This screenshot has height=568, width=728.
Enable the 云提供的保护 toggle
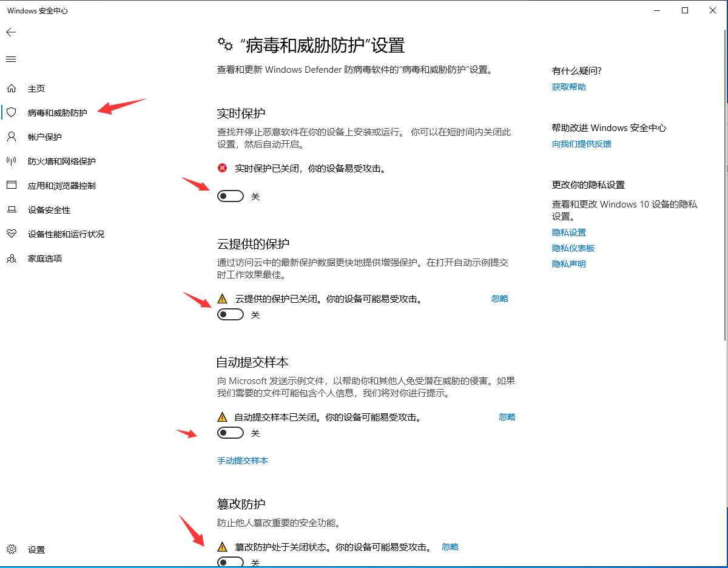[x=231, y=314]
